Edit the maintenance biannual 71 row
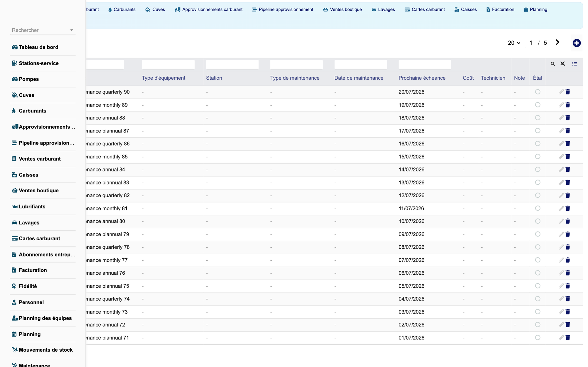Viewport: 588px width, 367px height. 561,338
